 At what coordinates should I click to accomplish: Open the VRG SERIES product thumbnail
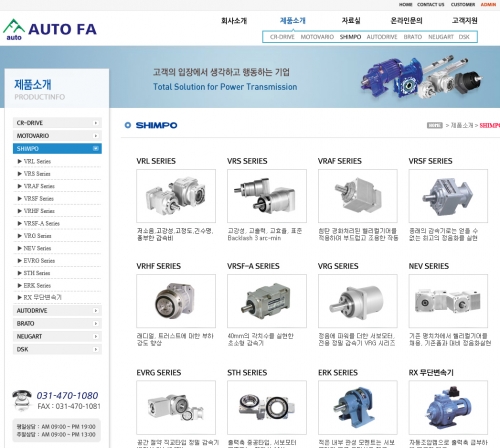358,301
